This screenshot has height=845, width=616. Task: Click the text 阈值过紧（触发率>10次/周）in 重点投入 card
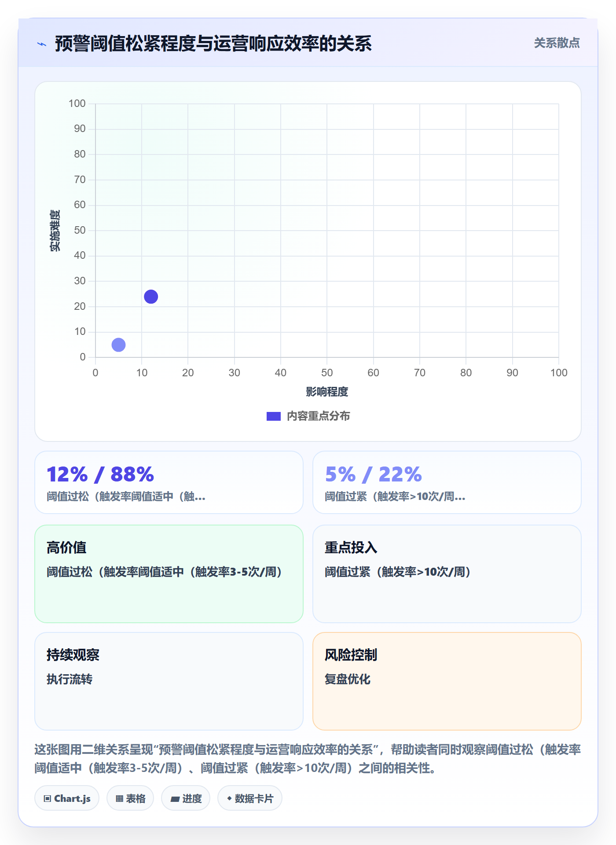tap(398, 572)
